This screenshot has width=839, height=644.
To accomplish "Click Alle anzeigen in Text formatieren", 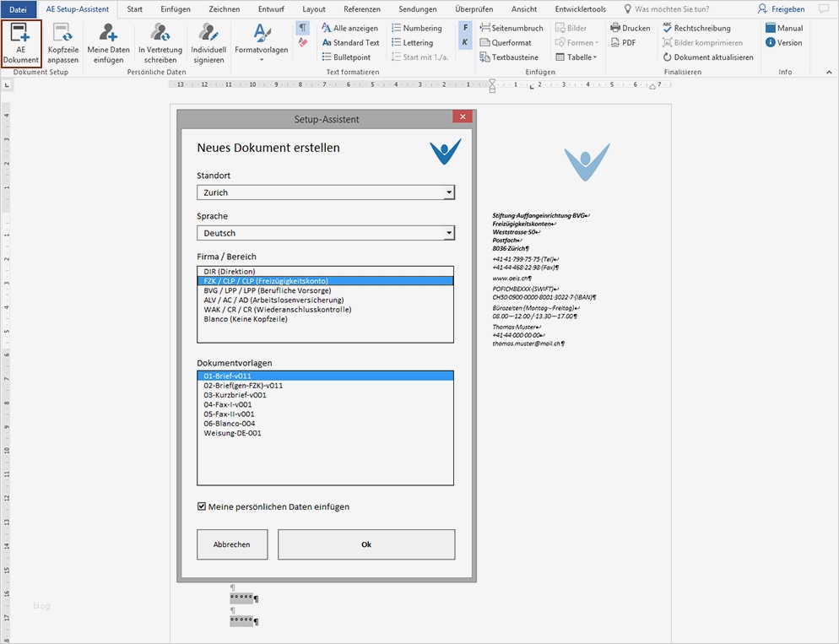I will coord(350,28).
